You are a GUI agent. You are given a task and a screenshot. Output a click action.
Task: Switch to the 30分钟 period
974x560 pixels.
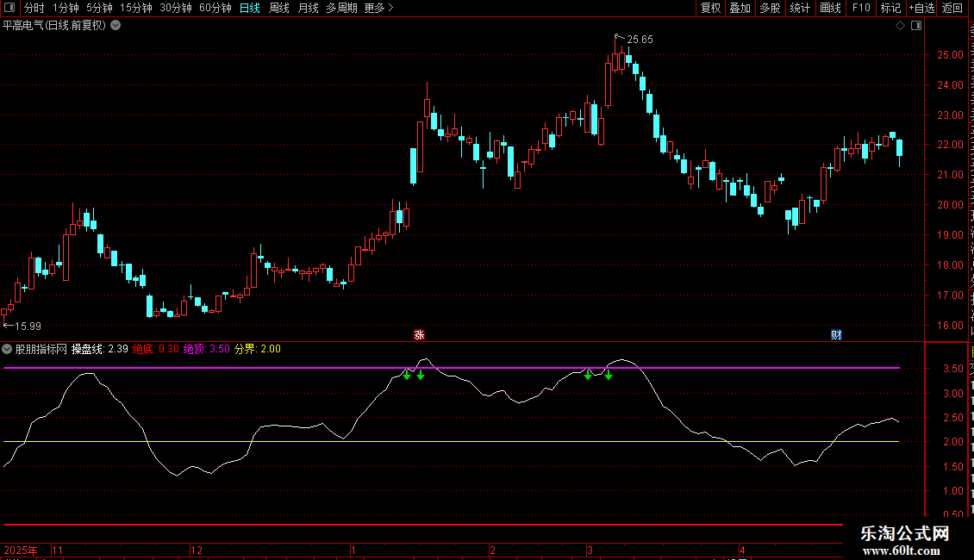point(176,8)
